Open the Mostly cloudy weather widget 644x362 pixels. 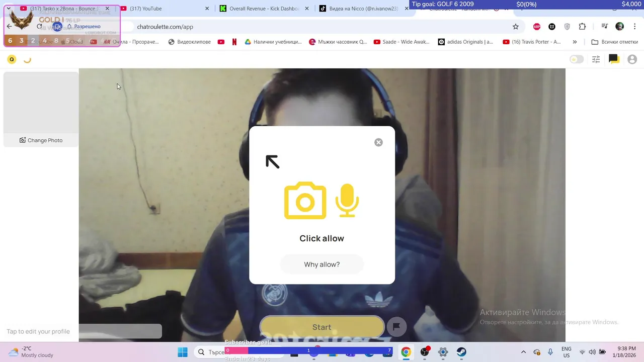point(31,352)
